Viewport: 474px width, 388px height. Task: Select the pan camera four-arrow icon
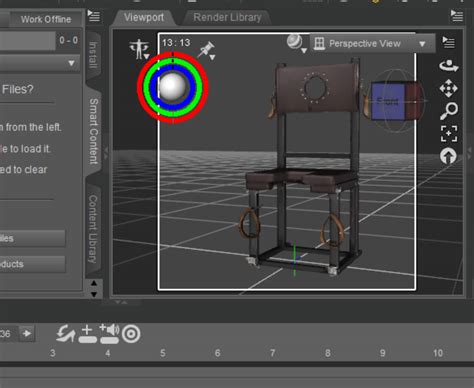448,88
